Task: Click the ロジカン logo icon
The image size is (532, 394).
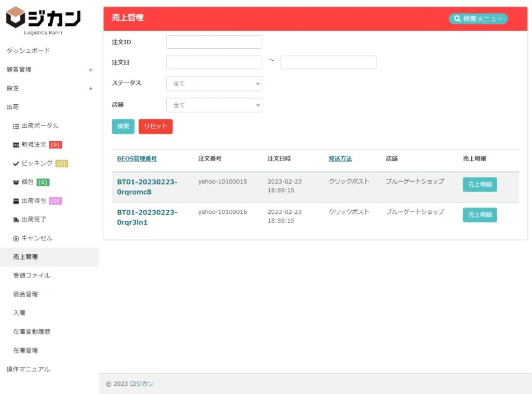Action: tap(16, 18)
